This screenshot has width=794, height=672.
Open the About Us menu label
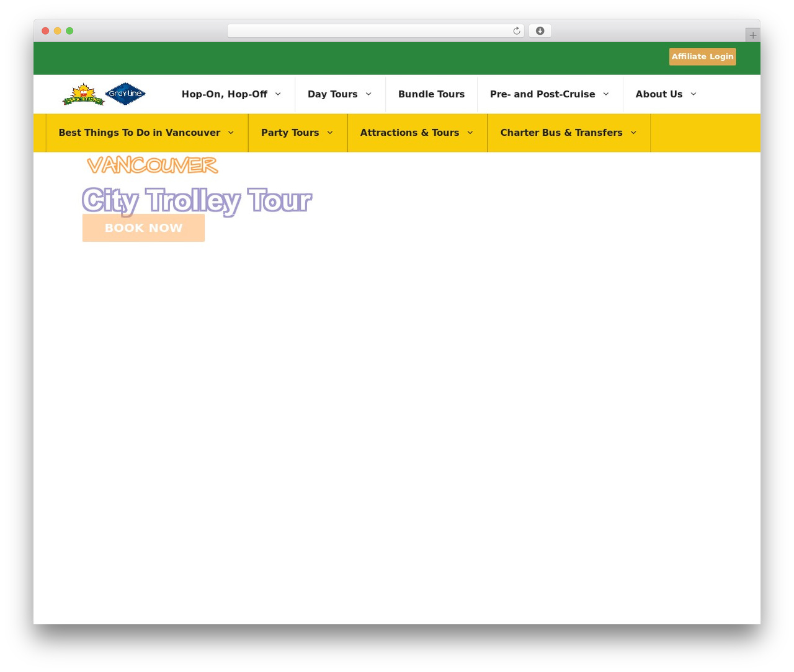click(x=659, y=94)
